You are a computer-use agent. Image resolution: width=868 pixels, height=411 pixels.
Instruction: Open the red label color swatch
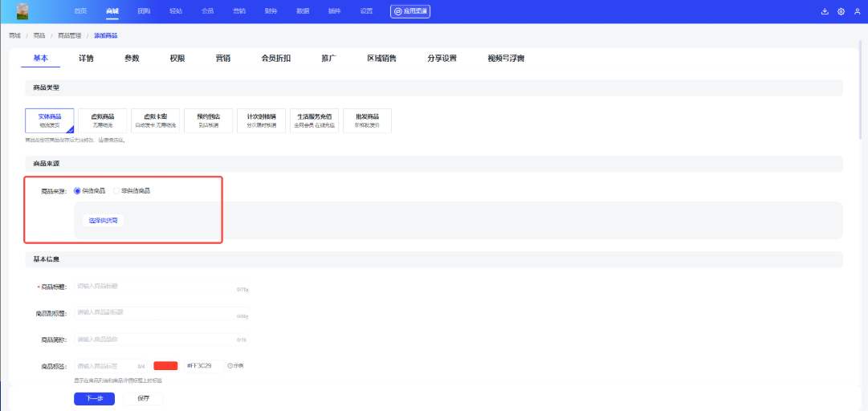(x=165, y=366)
